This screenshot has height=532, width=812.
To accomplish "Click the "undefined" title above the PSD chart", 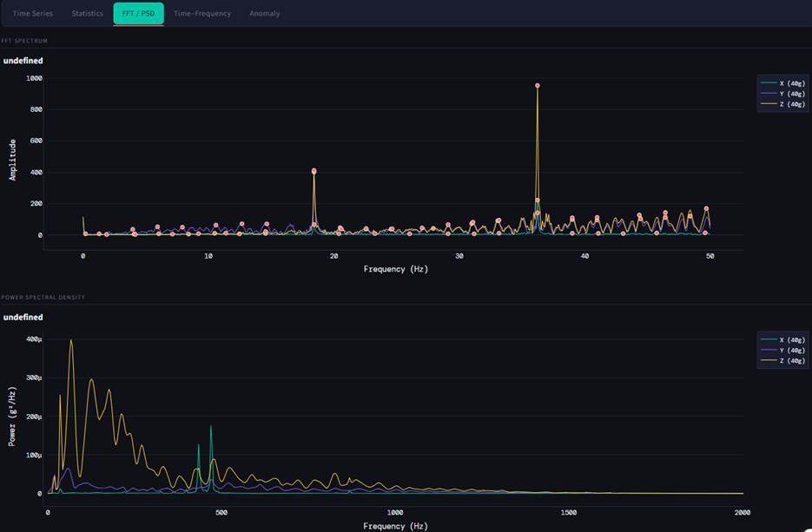I will (23, 318).
